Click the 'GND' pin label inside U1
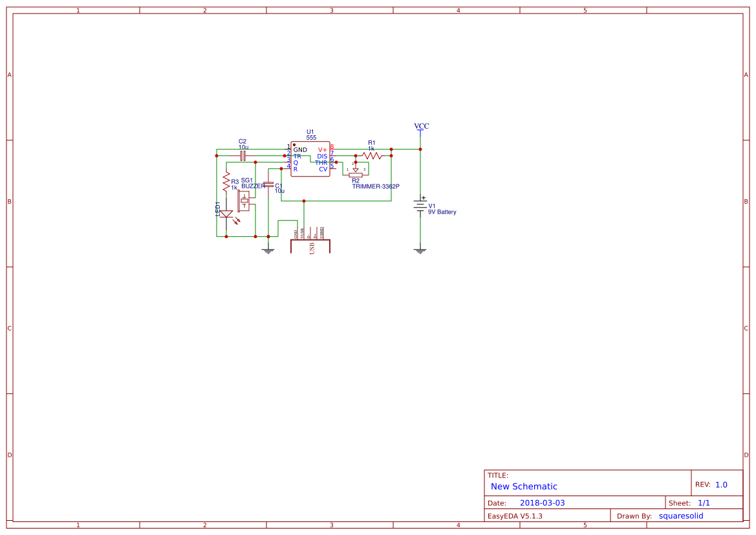The width and height of the screenshot is (756, 535). coord(300,150)
